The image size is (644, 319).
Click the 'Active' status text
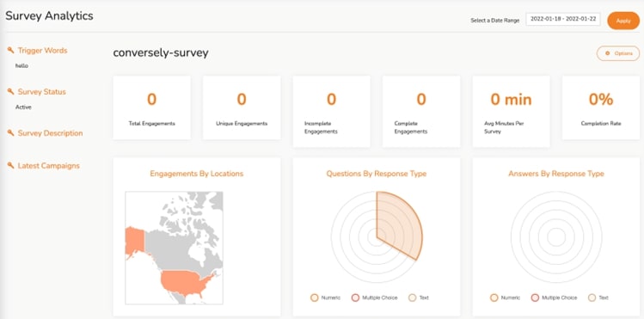tap(23, 107)
